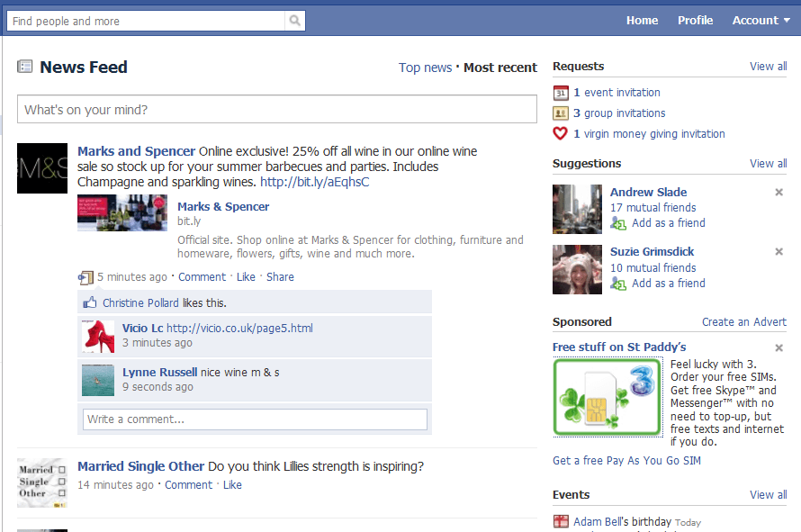801x532 pixels.
Task: Click Andrew Slade's profile photo
Action: (x=577, y=209)
